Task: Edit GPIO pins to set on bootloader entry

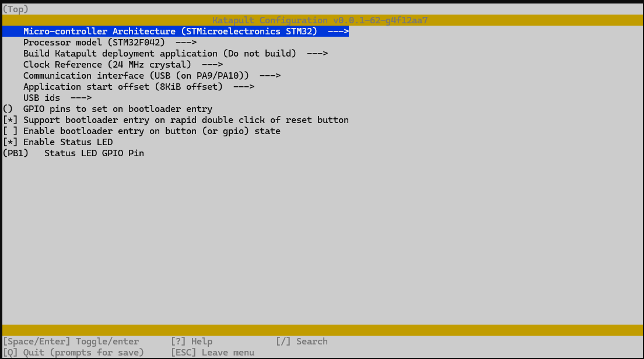Action: (117, 109)
